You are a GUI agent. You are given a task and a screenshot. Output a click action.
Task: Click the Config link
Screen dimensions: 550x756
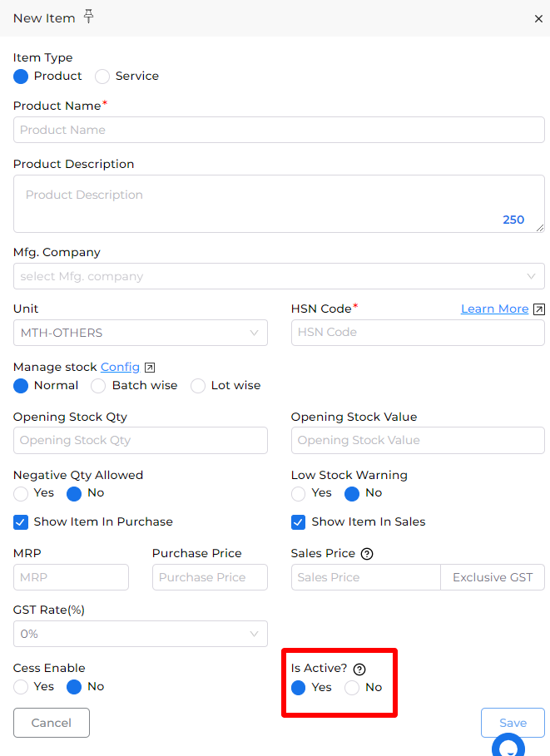[120, 367]
